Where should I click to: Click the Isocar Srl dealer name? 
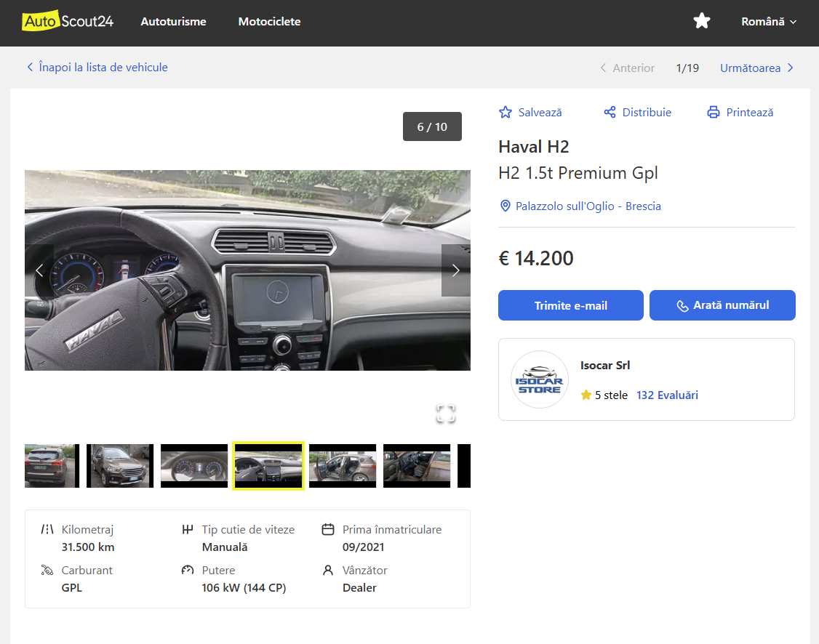(x=605, y=366)
